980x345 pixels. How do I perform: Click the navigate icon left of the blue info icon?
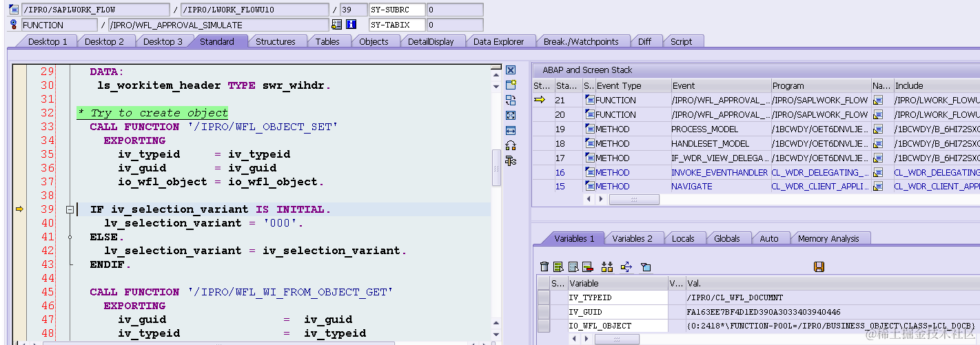point(336,25)
